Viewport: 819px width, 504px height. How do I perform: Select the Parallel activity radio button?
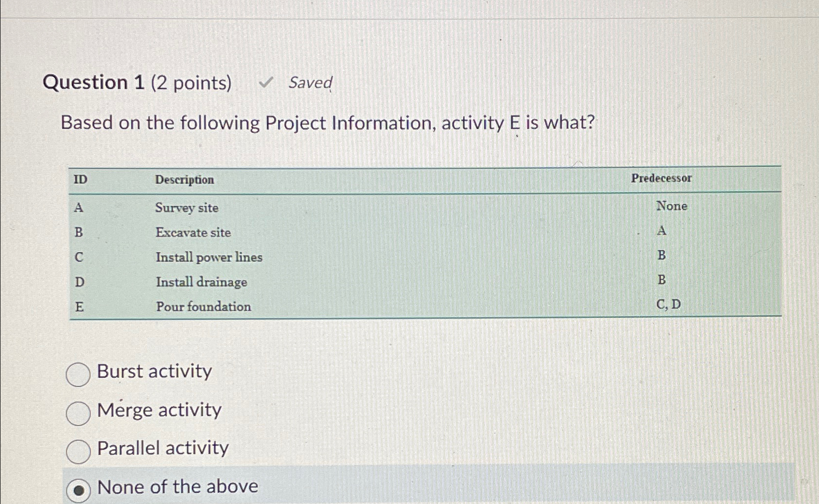tap(78, 450)
